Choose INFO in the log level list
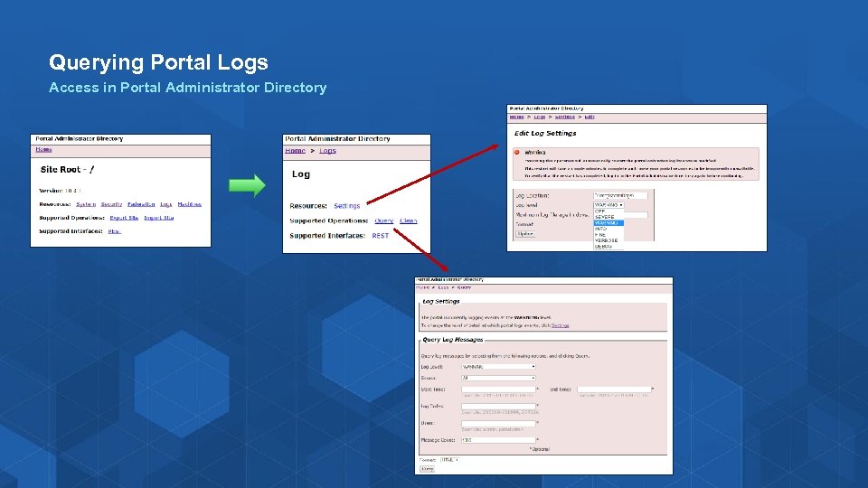 pos(609,229)
